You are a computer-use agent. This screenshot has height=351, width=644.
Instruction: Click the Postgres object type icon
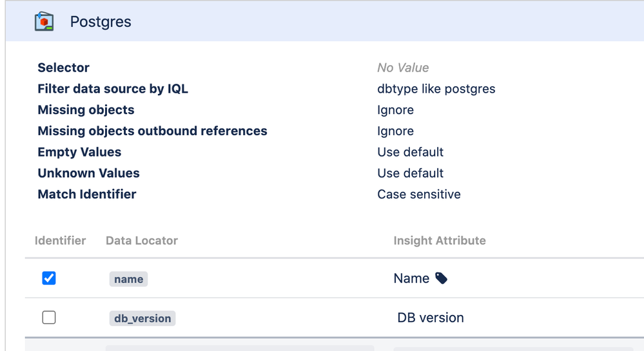44,21
